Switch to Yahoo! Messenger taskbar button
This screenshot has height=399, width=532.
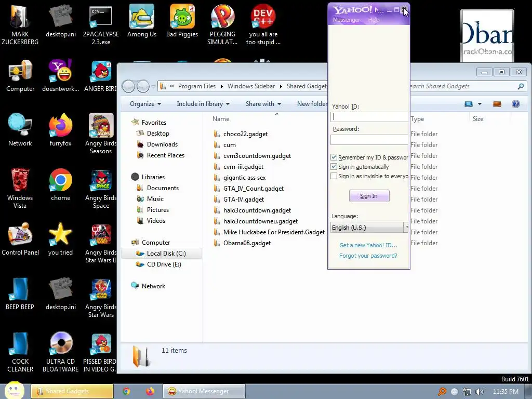pos(204,391)
